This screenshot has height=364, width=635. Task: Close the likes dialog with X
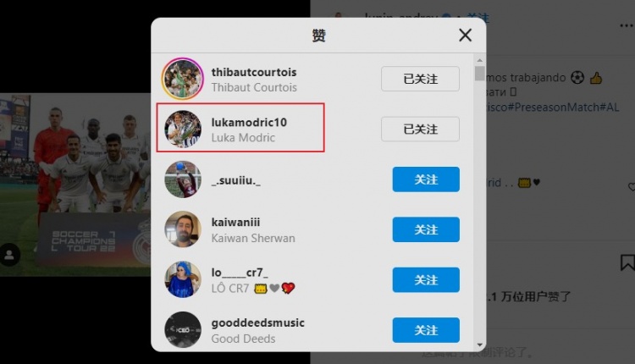(466, 36)
